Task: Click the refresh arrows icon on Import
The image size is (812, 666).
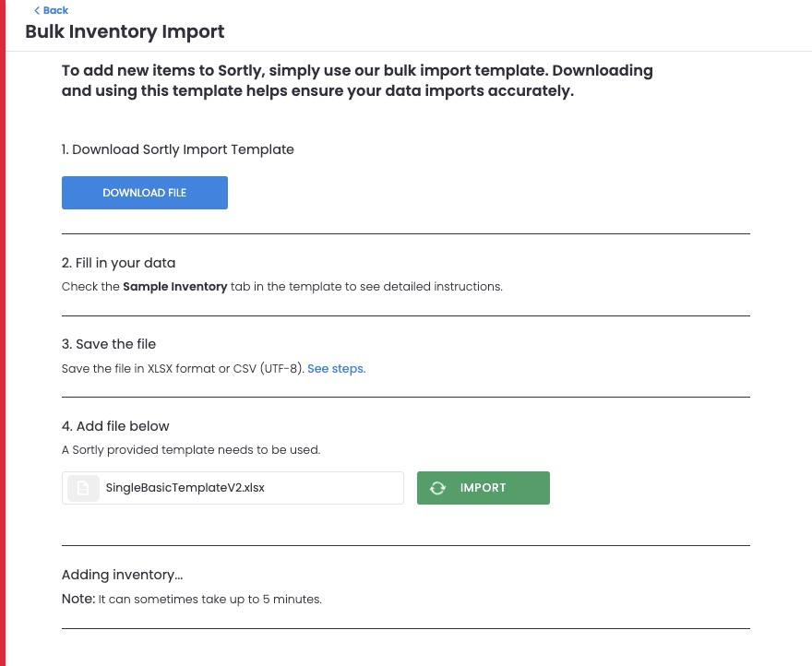Action: (x=438, y=488)
